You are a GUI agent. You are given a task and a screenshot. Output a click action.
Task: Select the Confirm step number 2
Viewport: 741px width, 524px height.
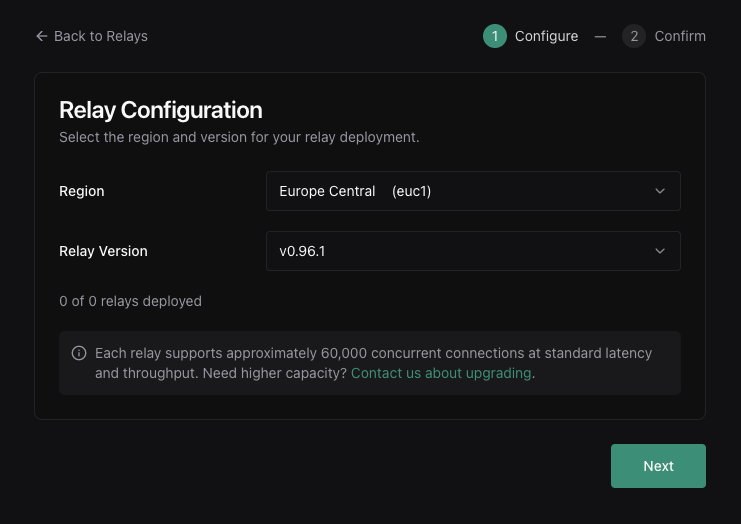point(634,36)
